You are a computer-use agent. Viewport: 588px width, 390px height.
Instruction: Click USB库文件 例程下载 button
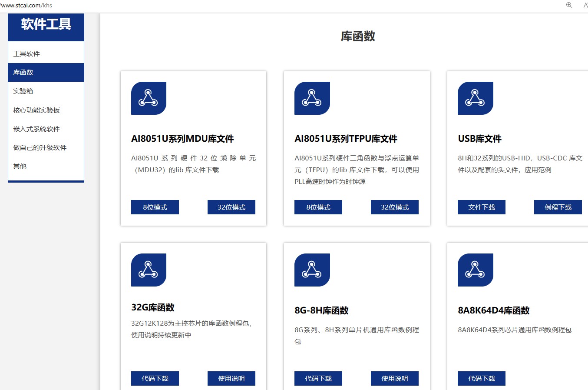(558, 207)
